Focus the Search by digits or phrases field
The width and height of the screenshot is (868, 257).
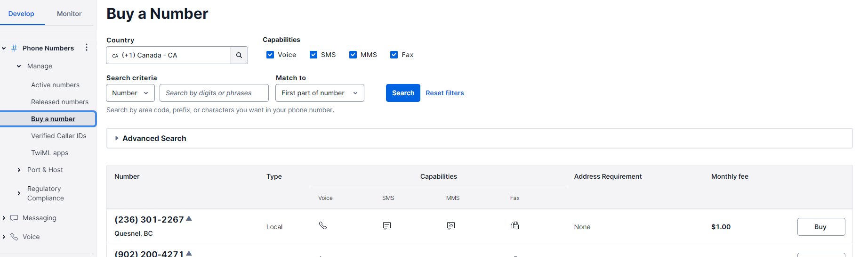[x=214, y=93]
